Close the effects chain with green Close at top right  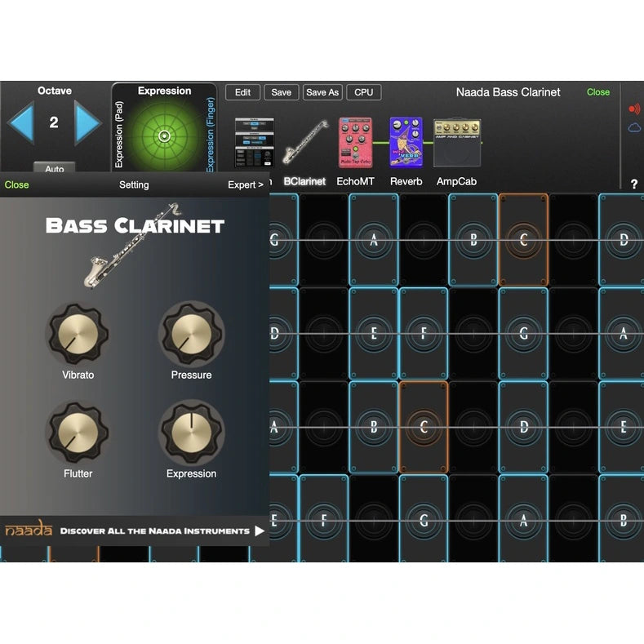click(x=598, y=92)
